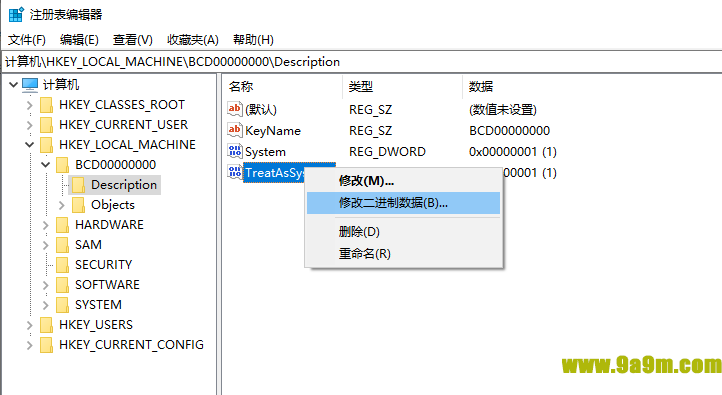This screenshot has height=395, width=722.
Task: Click the 类型 column header
Action: [x=402, y=87]
